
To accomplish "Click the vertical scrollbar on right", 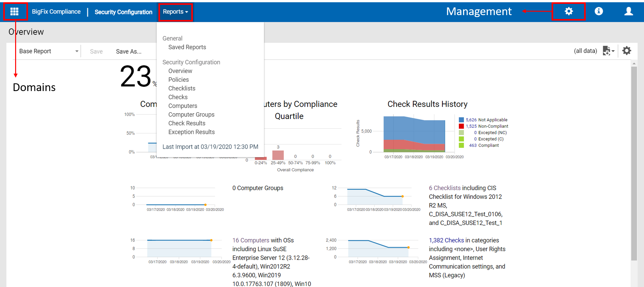I will (634, 161).
